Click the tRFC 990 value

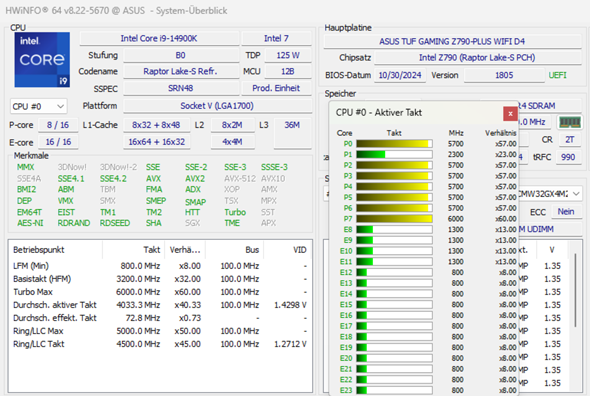click(568, 157)
